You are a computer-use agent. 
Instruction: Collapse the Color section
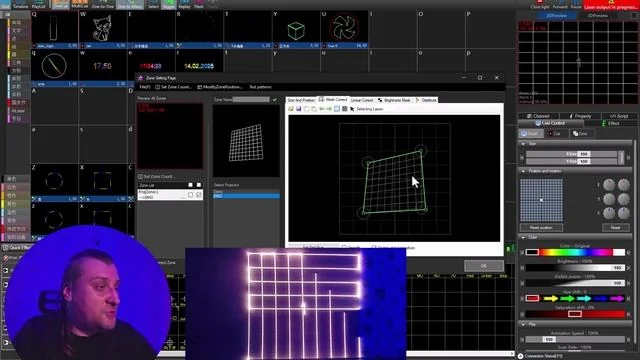click(523, 237)
